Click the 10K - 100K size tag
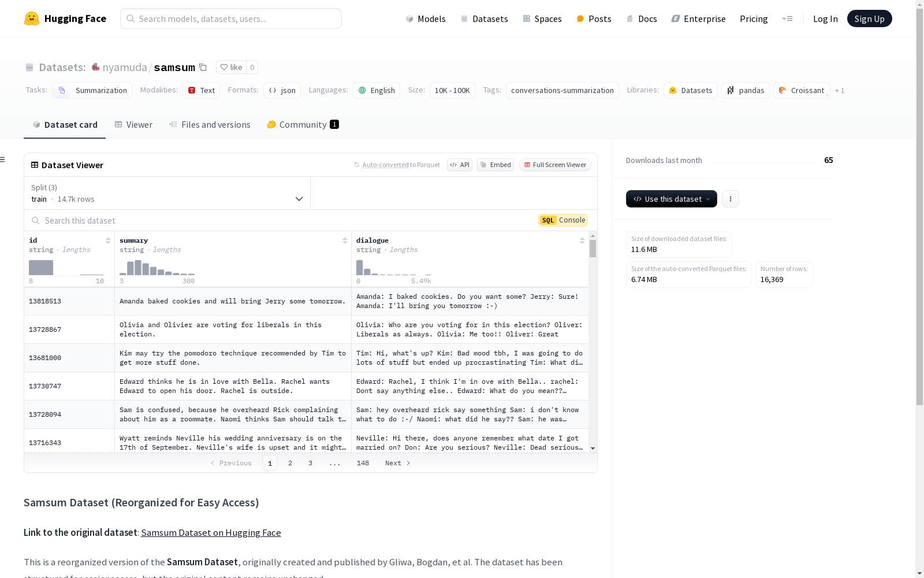The width and height of the screenshot is (924, 578). pos(452,90)
